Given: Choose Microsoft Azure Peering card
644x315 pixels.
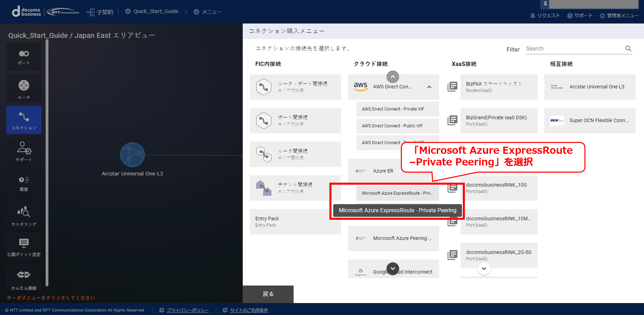Looking at the screenshot, I should point(393,238).
